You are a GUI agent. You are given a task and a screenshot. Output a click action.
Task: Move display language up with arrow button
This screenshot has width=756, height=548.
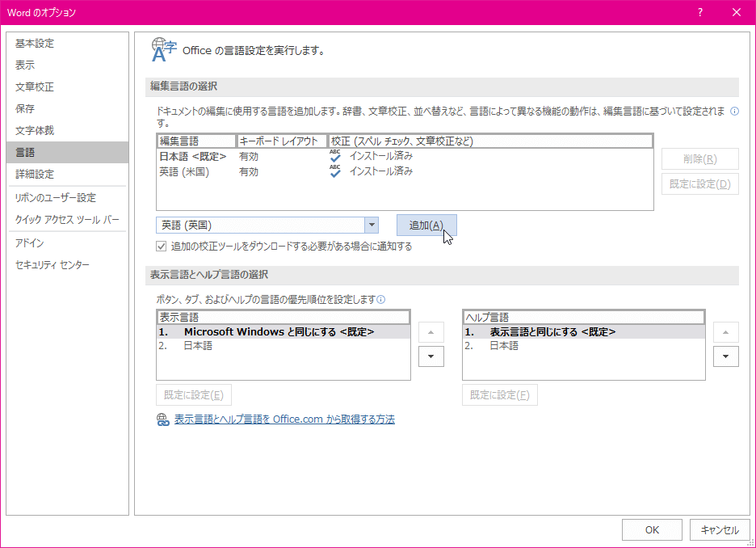pos(431,332)
